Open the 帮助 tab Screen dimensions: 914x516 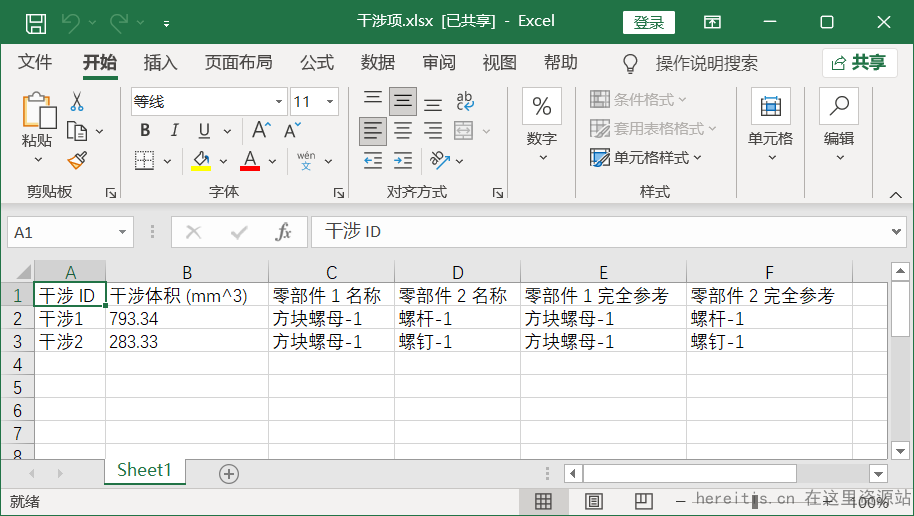(561, 62)
